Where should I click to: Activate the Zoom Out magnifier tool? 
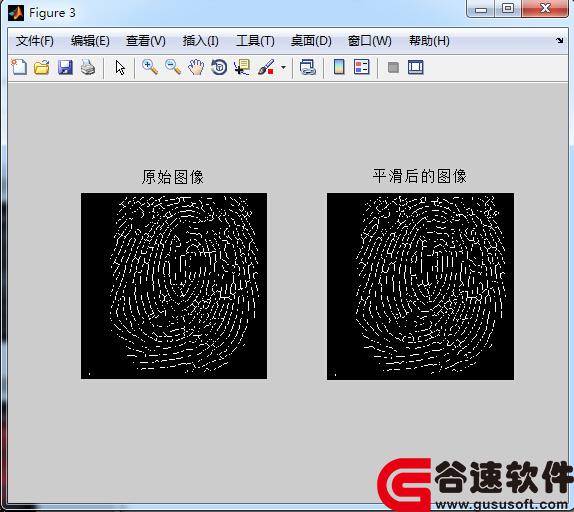[x=173, y=67]
